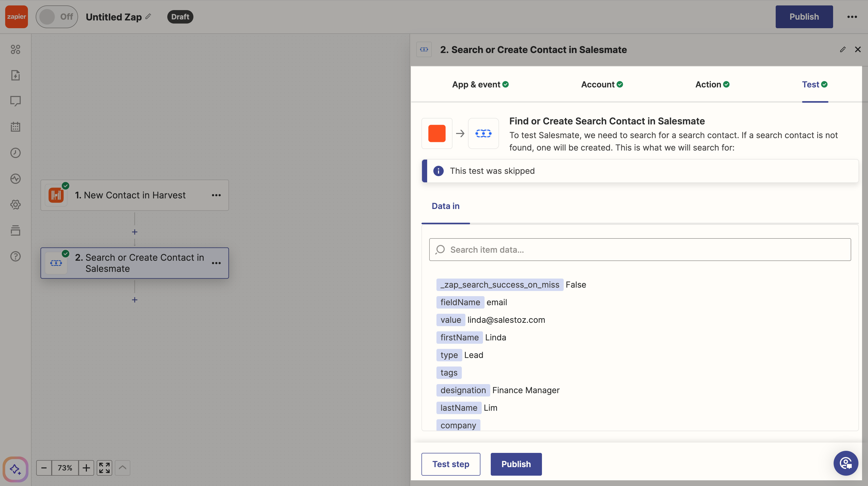Screen dimensions: 868x486
Task: Rename step with panel pencil icon
Action: pos(842,50)
